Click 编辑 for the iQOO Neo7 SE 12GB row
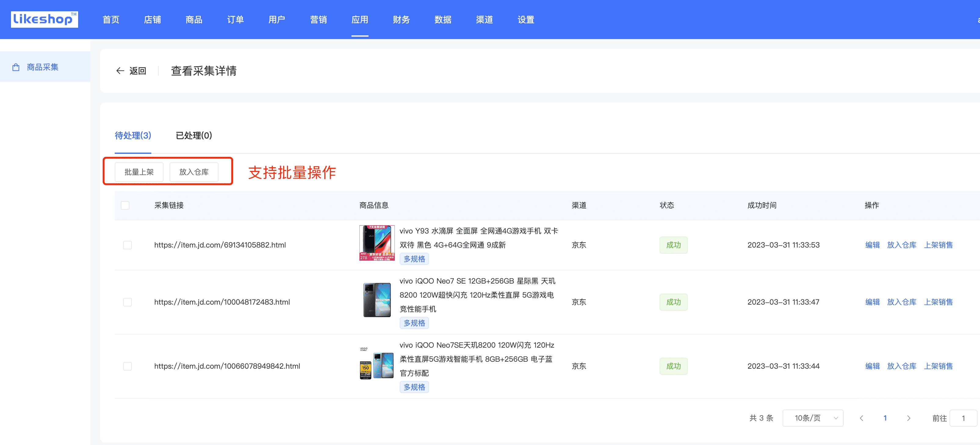 point(872,302)
